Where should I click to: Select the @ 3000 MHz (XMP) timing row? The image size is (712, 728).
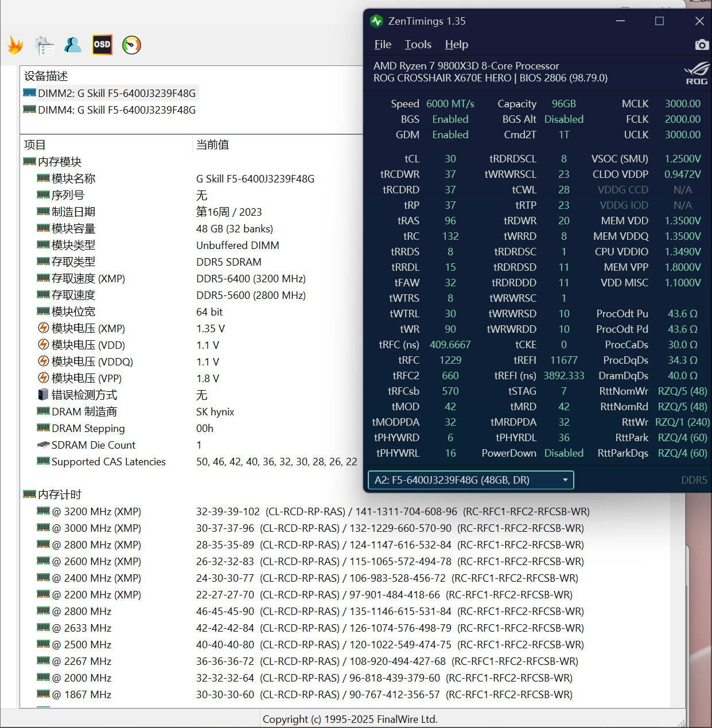pos(96,528)
